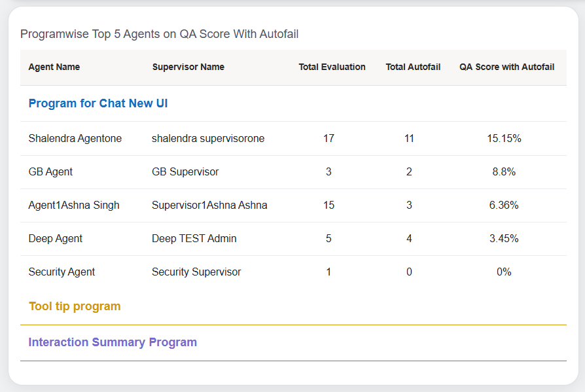Click Shalendra's total evaluation value 17
The height and width of the screenshot is (392, 585).
[x=328, y=139]
